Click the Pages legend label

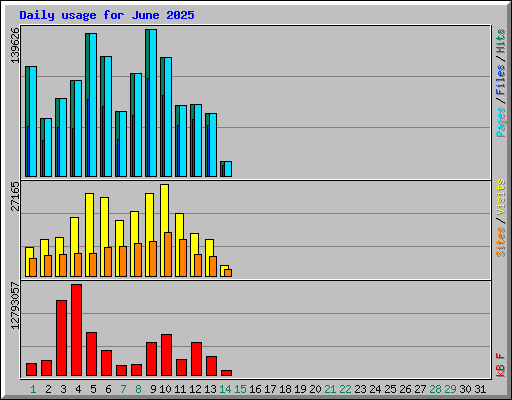[x=501, y=122]
